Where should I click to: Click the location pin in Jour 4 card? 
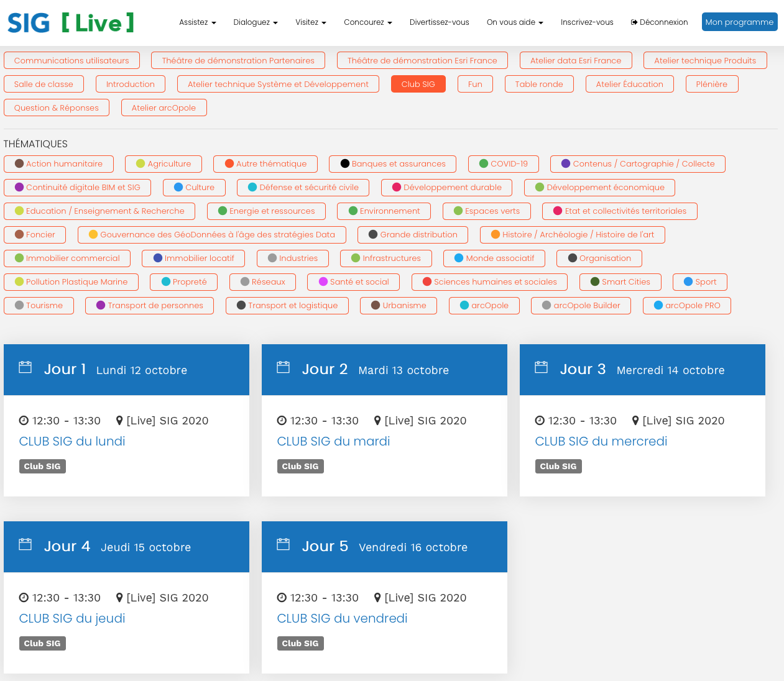click(119, 598)
